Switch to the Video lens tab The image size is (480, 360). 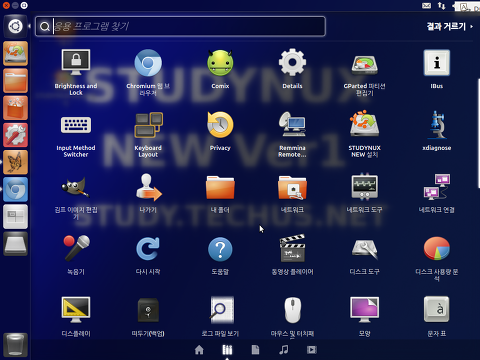312,350
